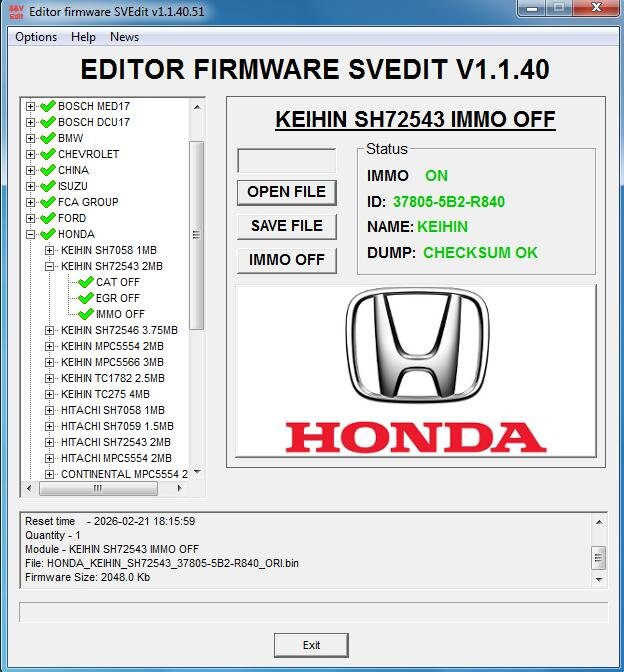
Task: Select FCA GROUP label in tree
Action: [x=88, y=202]
